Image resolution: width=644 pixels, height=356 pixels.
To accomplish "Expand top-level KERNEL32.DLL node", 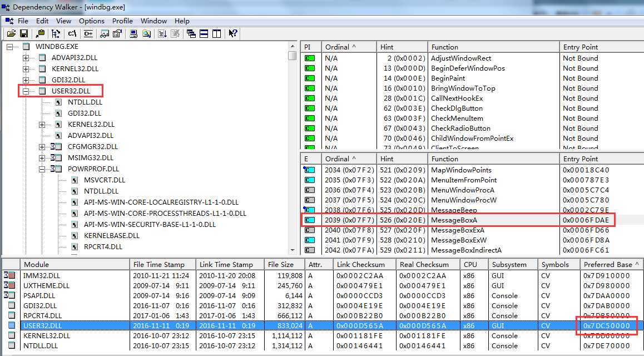I will click(x=26, y=69).
